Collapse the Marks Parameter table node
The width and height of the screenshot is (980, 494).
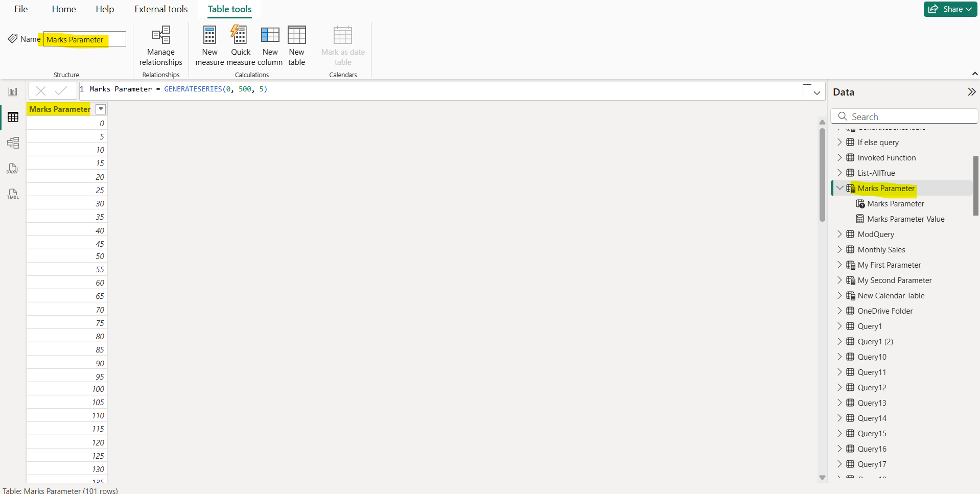coord(839,188)
